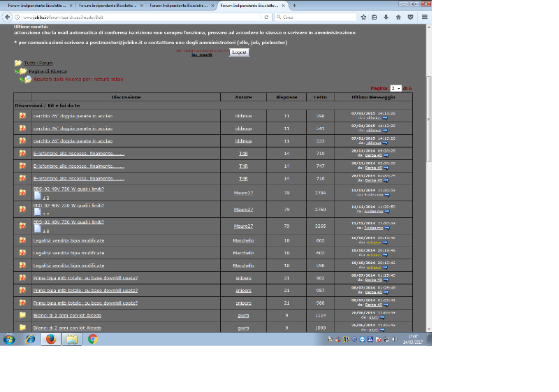Jump to last message arrow in row with 982 reads
Viewport: 559px width, 392px height.
click(386, 280)
